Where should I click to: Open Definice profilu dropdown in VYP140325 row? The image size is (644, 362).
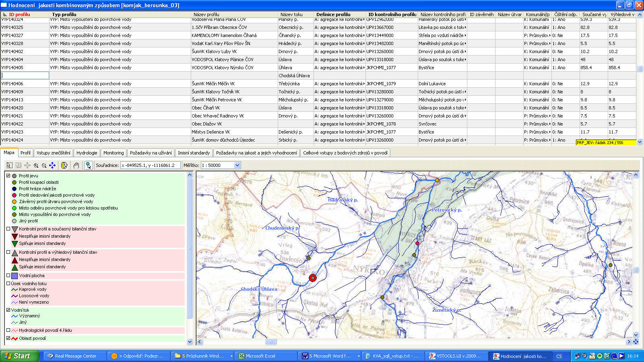point(364,27)
